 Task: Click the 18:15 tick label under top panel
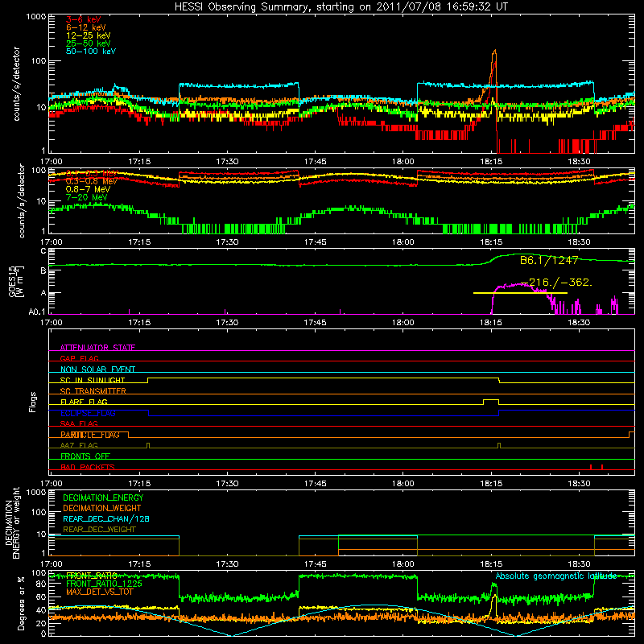click(491, 162)
